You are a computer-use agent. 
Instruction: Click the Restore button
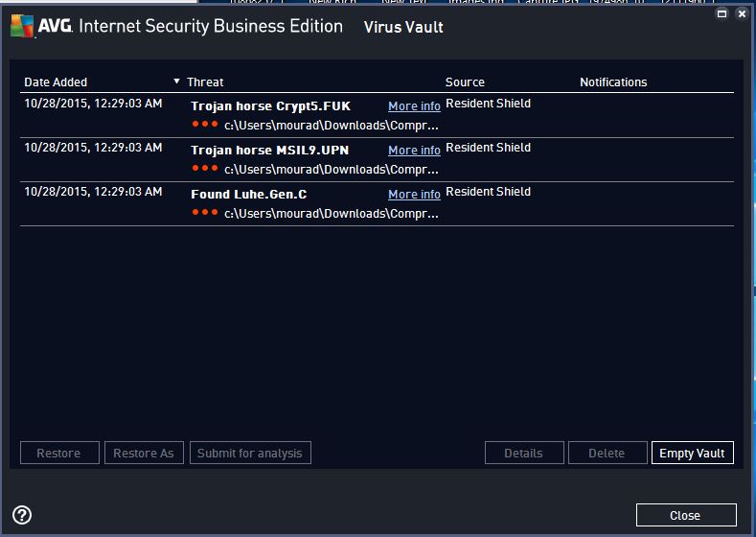(59, 453)
